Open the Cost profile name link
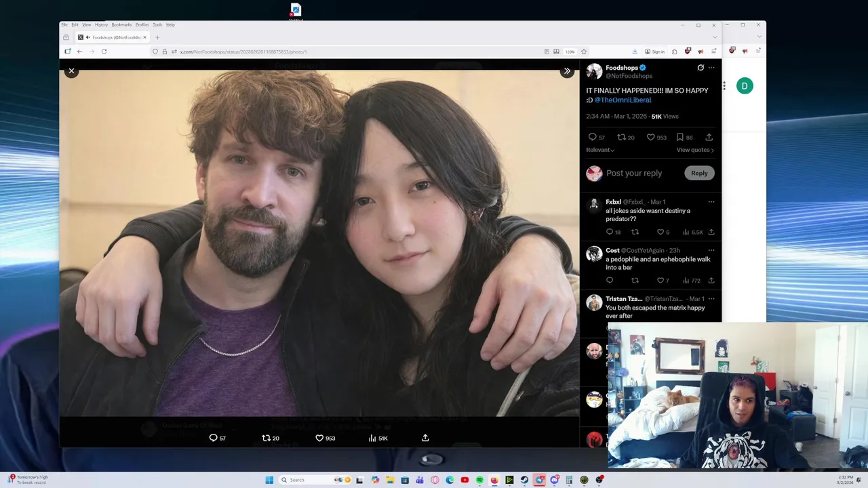Screen dimensions: 868x488 (x=612, y=250)
